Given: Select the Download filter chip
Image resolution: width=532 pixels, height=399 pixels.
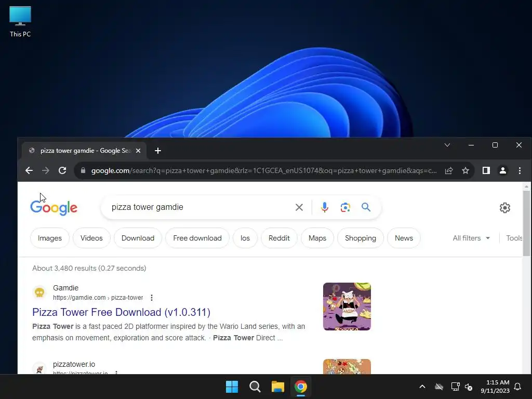Looking at the screenshot, I should coord(138,238).
